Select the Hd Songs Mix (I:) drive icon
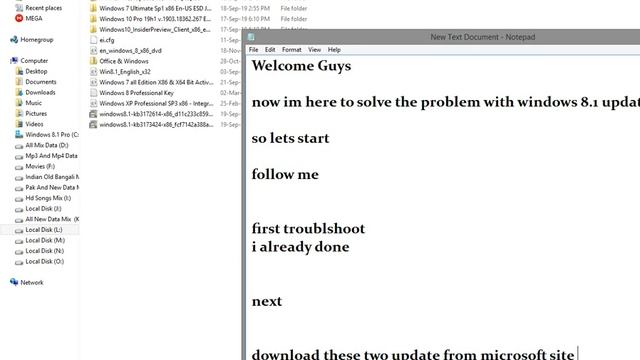 pos(19,198)
